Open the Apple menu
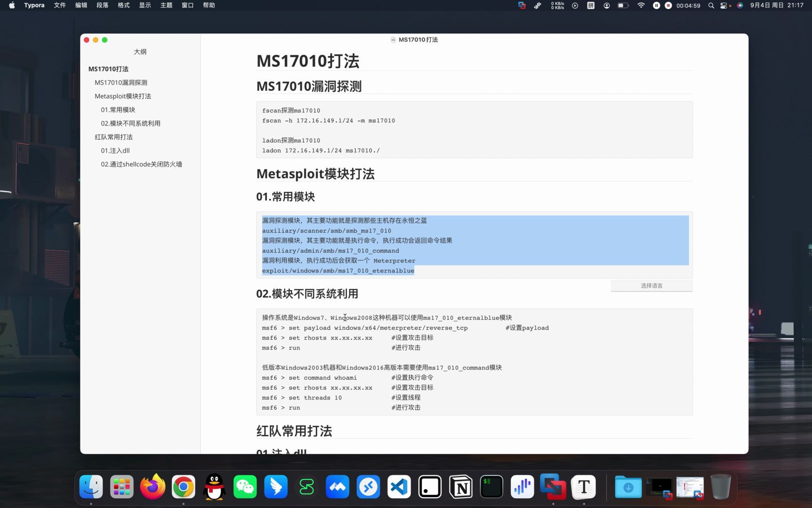Image resolution: width=812 pixels, height=508 pixels. [12, 5]
